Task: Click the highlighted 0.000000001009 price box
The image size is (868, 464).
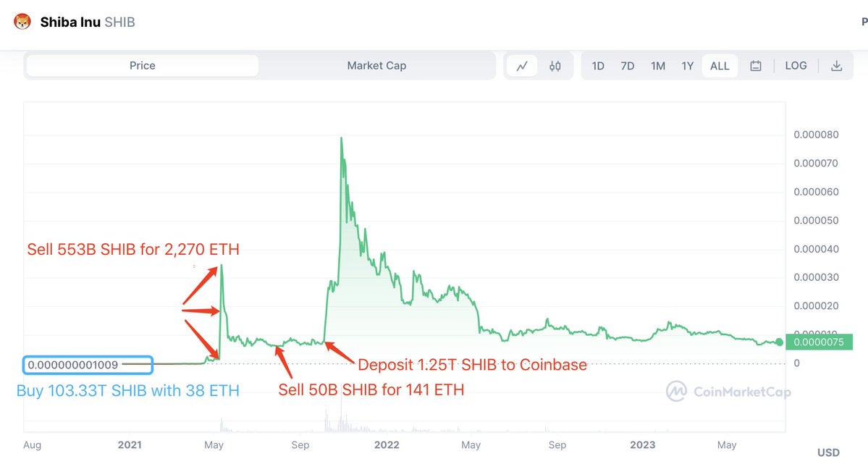Action: coord(88,365)
